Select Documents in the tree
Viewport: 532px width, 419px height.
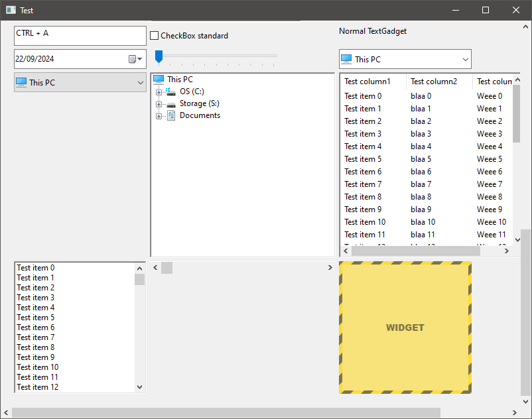coord(200,115)
